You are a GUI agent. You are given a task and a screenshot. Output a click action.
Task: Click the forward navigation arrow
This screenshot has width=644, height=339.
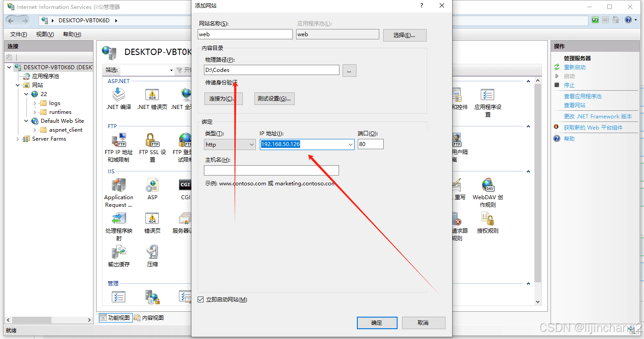click(25, 20)
